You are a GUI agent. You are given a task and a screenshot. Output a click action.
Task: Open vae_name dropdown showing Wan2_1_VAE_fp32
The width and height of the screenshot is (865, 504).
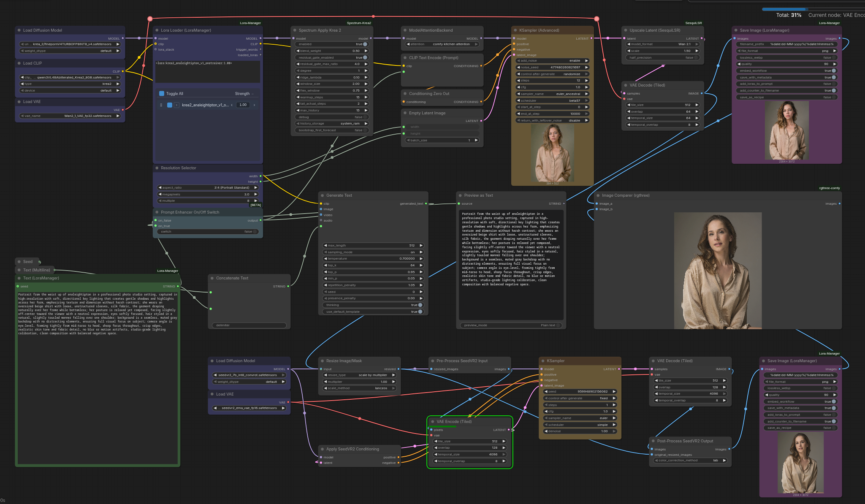pos(70,116)
